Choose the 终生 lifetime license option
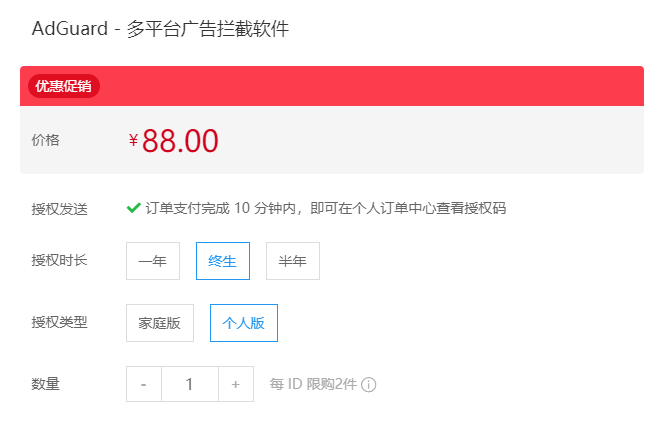Image resolution: width=661 pixels, height=424 pixels. (223, 261)
